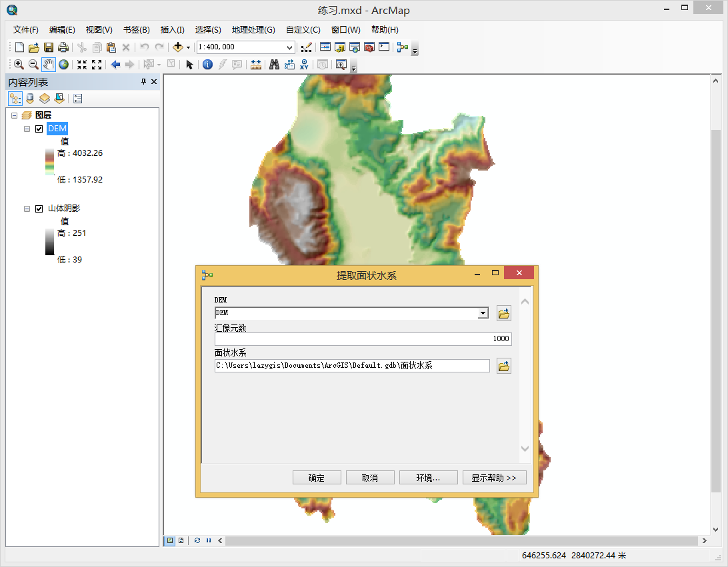Screen dimensions: 728x567
Task: Collapse the 图层 data frame
Action: pyautogui.click(x=14, y=115)
